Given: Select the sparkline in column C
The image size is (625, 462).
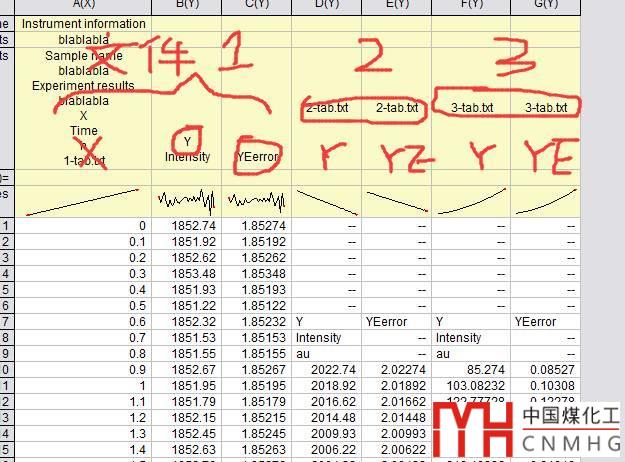Looking at the screenshot, I should [x=256, y=200].
